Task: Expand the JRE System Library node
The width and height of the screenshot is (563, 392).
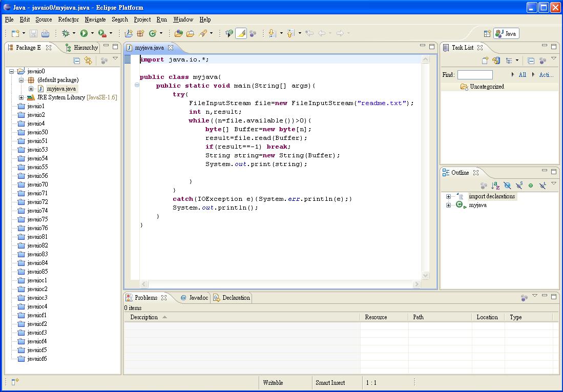Action: 21,97
